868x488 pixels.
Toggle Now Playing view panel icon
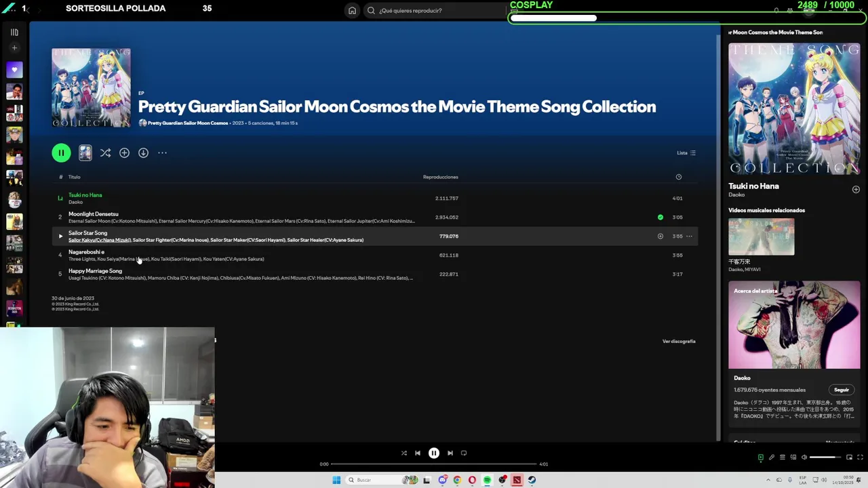pyautogui.click(x=760, y=457)
